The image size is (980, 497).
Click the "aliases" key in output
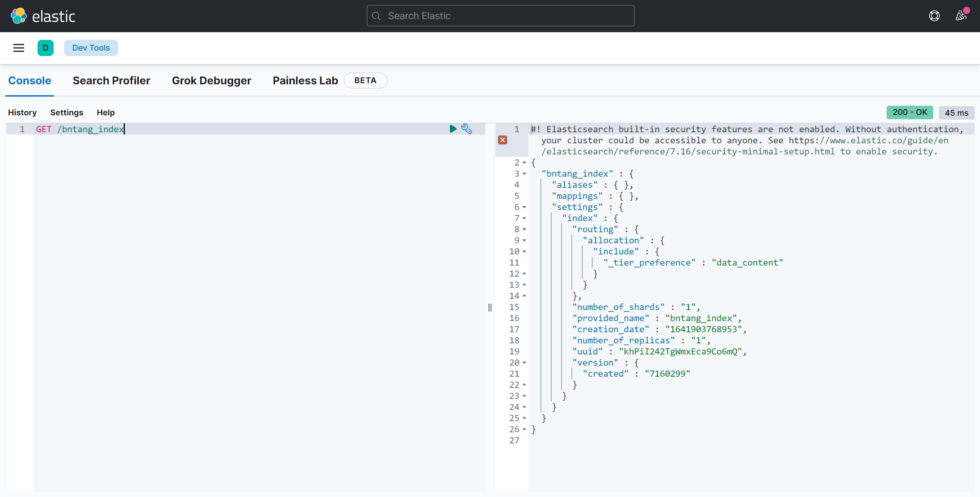pyautogui.click(x=575, y=185)
